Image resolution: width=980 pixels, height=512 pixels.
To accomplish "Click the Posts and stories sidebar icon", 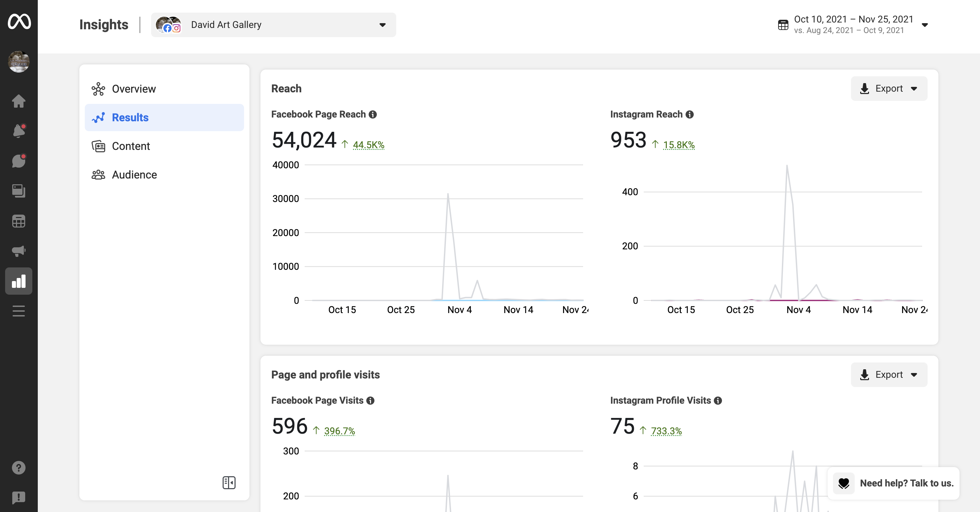I will [x=19, y=191].
